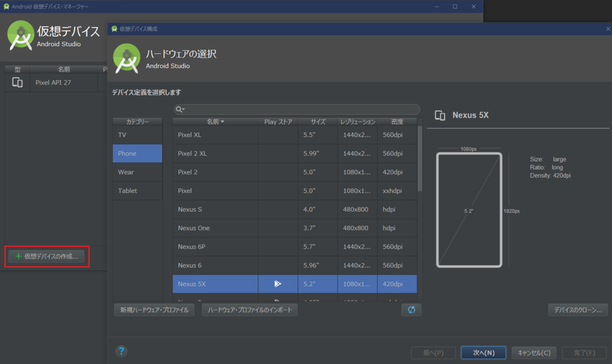The width and height of the screenshot is (612, 364).
Task: Select the Nexus 6 device row
Action: 295,265
